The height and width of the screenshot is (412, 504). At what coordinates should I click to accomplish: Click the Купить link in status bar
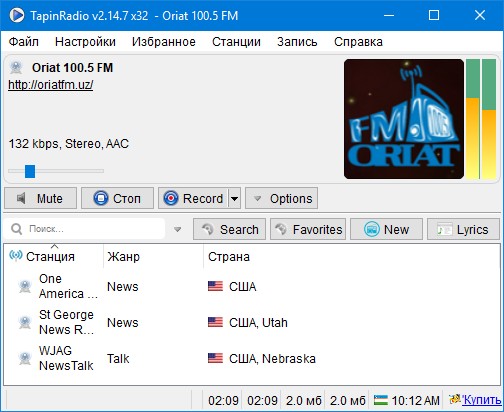(x=481, y=400)
